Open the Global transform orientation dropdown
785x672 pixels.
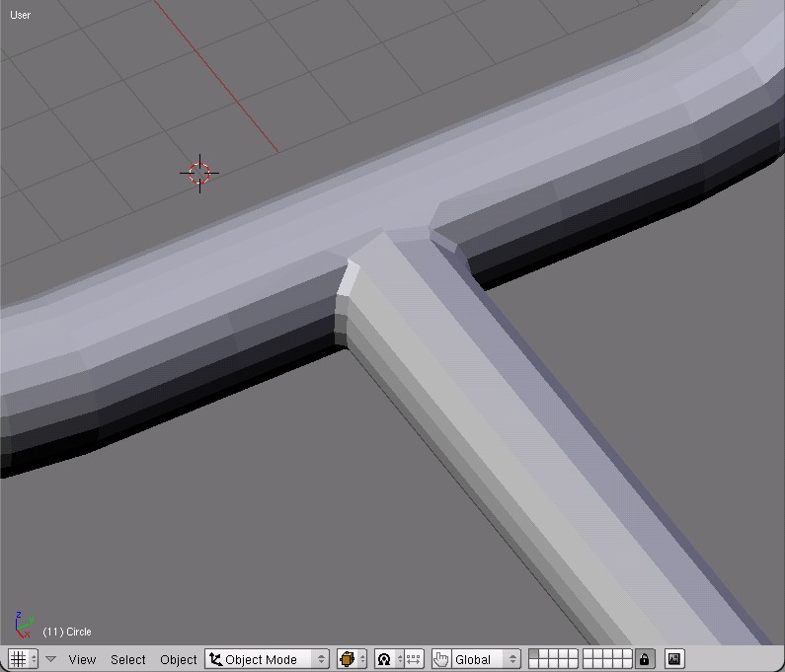tap(486, 659)
